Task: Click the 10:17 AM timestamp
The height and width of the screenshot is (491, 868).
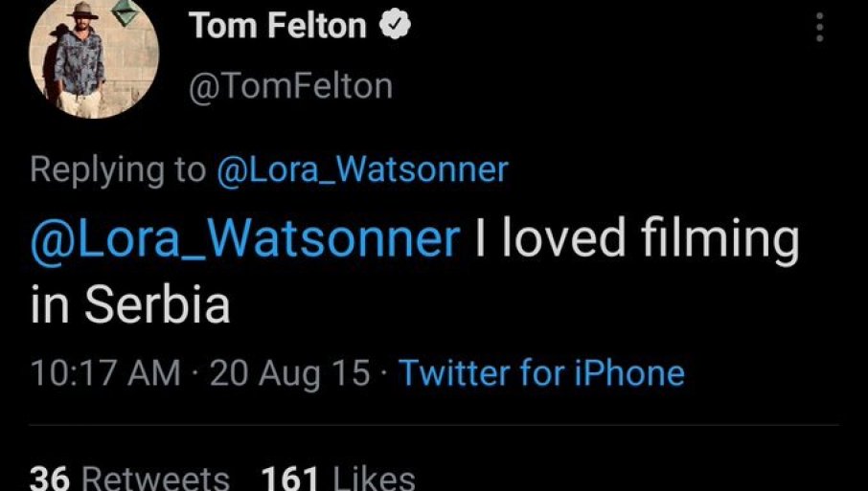Action: point(105,372)
